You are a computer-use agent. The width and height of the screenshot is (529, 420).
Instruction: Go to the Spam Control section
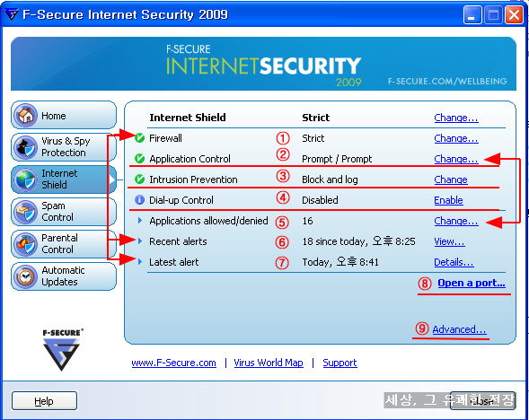[64, 212]
